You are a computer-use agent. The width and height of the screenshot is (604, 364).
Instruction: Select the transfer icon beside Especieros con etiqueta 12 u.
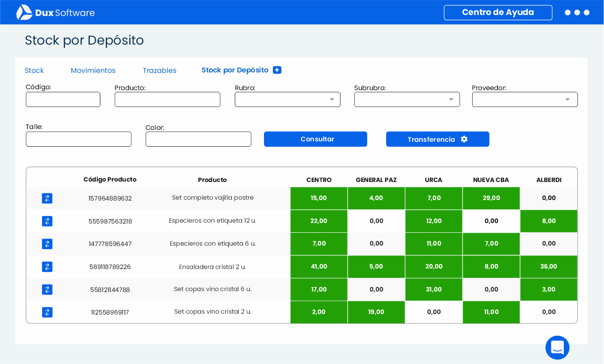point(47,221)
